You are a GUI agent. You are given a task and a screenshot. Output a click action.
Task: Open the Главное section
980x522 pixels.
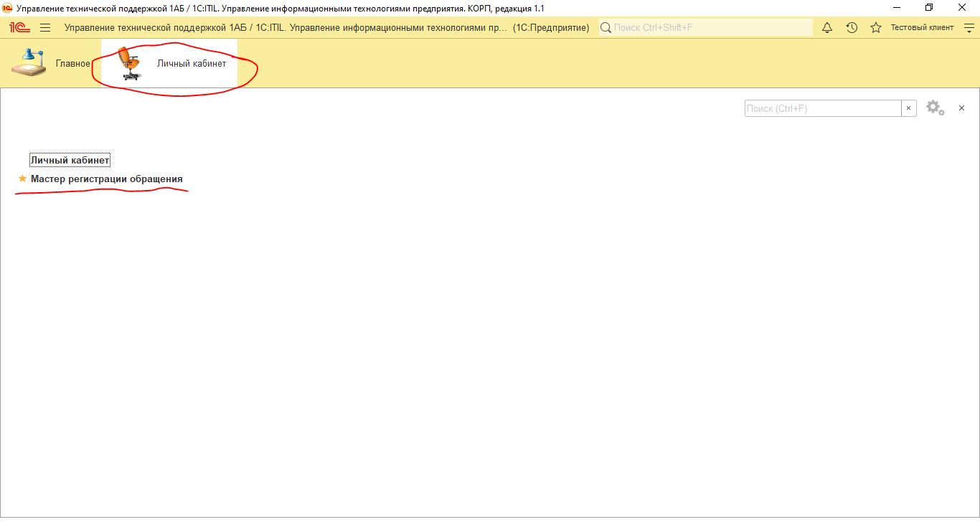tap(50, 63)
